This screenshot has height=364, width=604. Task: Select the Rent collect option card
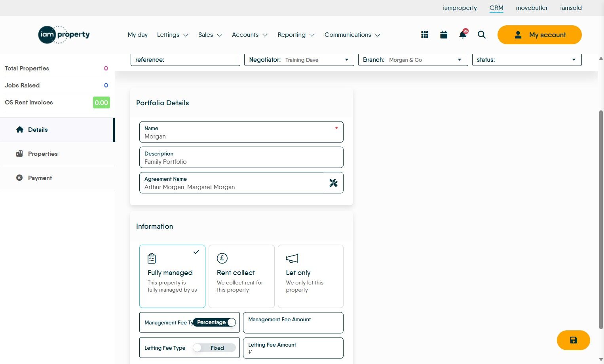click(x=241, y=276)
